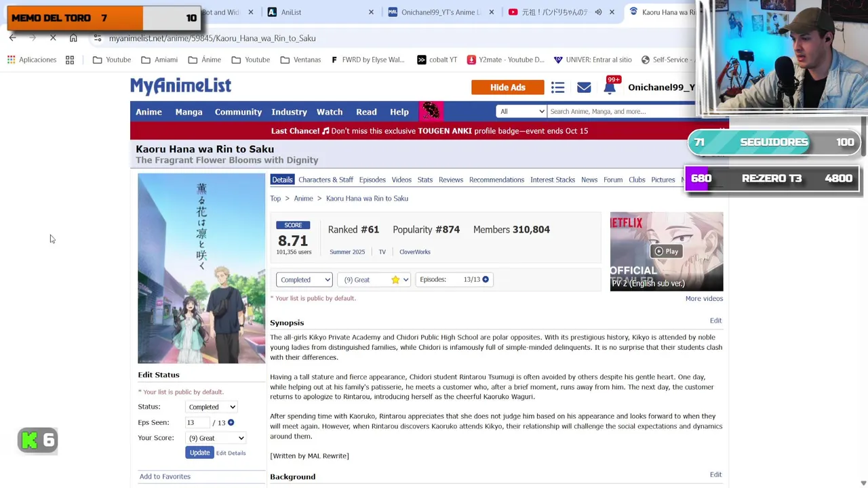Open the Onichanel99_Y profile name

coord(661,87)
